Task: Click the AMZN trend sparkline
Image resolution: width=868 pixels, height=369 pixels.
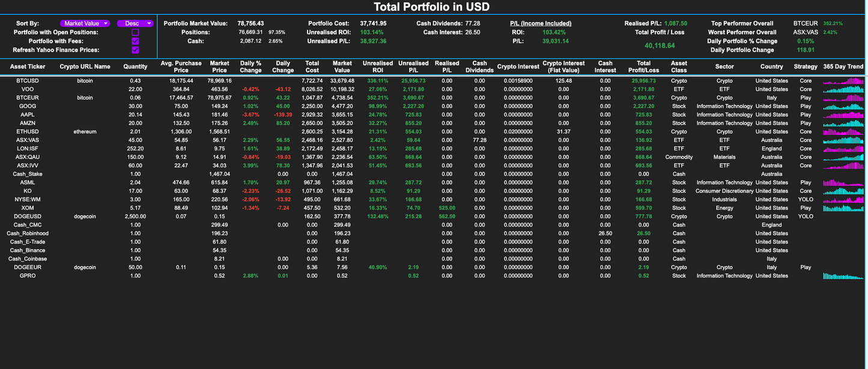Action: [843, 123]
